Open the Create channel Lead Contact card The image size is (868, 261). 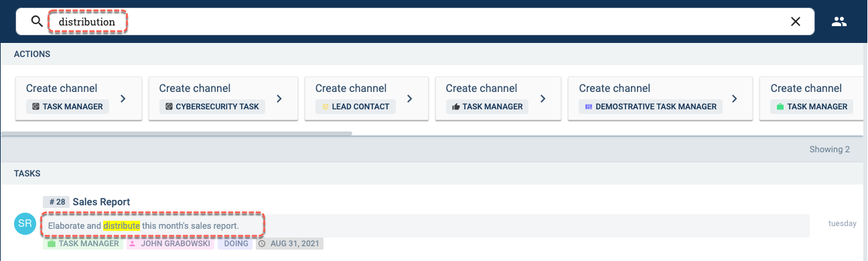tap(366, 98)
